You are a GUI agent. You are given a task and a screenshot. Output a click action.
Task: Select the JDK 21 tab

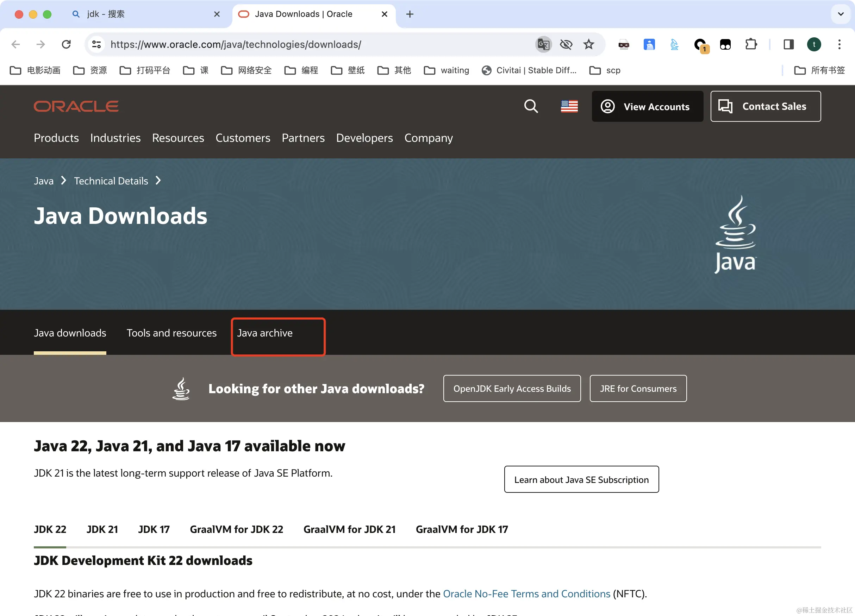coord(102,529)
